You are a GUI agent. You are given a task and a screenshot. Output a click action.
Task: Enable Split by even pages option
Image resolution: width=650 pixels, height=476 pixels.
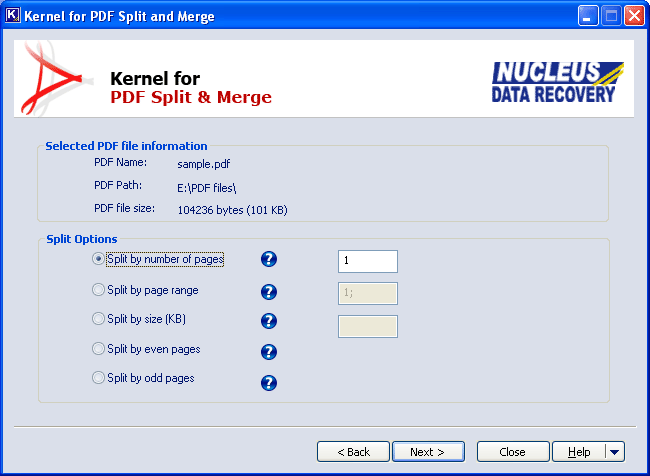[x=98, y=349]
